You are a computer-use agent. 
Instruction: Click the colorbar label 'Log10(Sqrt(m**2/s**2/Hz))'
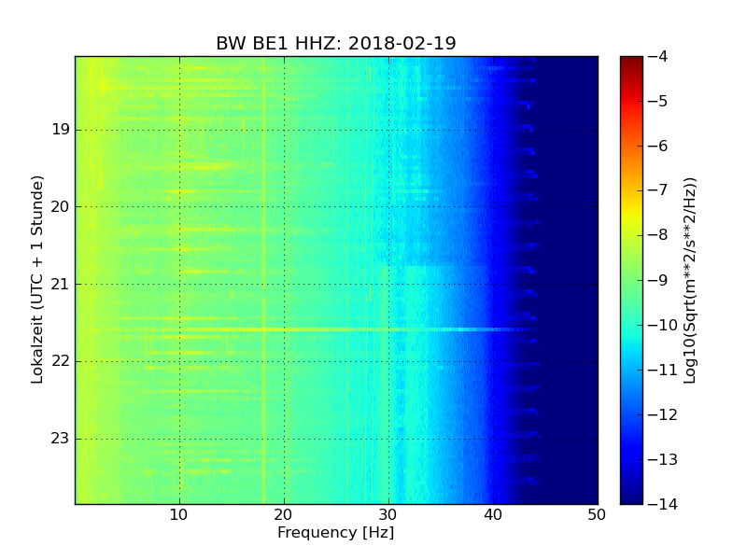pos(689,281)
